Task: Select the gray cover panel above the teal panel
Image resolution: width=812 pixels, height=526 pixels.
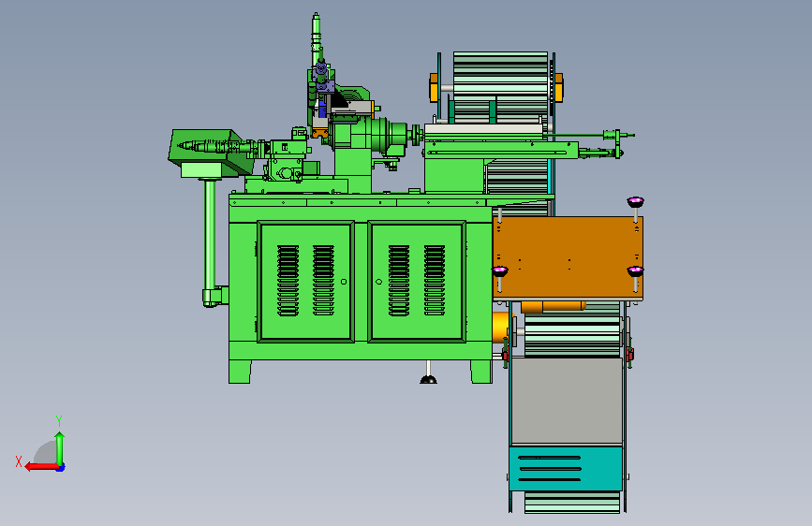Action: click(x=567, y=401)
